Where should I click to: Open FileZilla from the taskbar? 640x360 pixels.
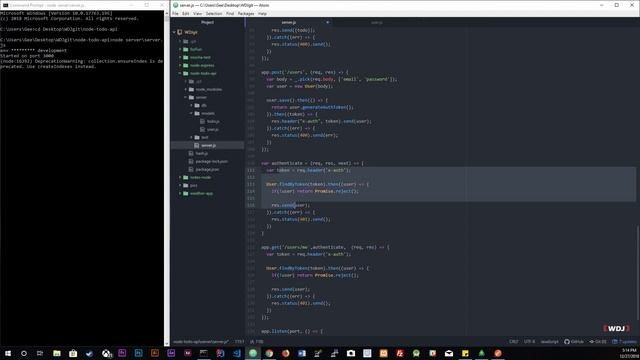(400, 353)
